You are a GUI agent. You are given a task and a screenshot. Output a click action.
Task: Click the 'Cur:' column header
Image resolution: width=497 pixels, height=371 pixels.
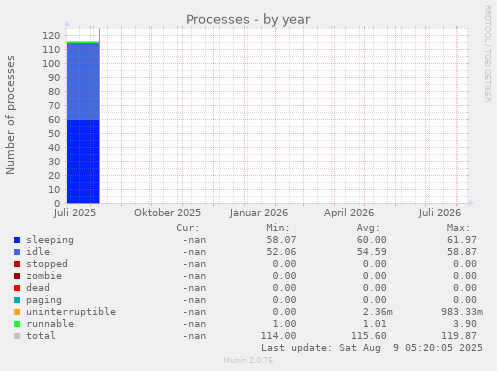pyautogui.click(x=188, y=228)
